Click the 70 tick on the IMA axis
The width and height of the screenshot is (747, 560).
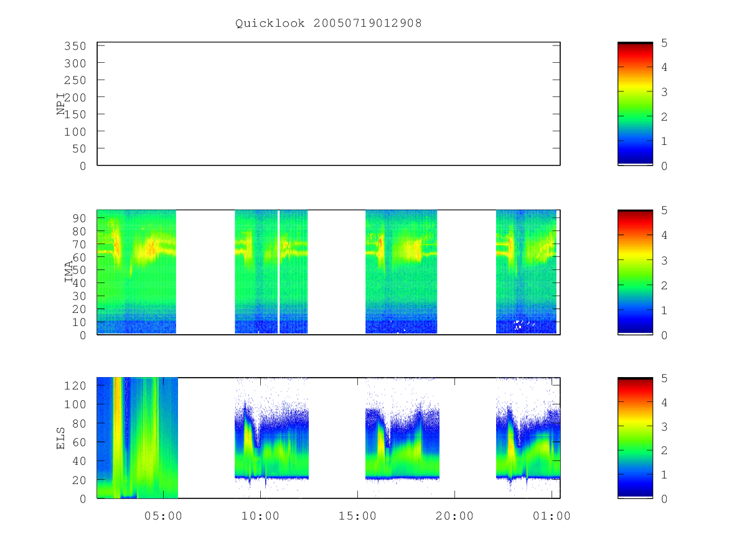pyautogui.click(x=80, y=244)
